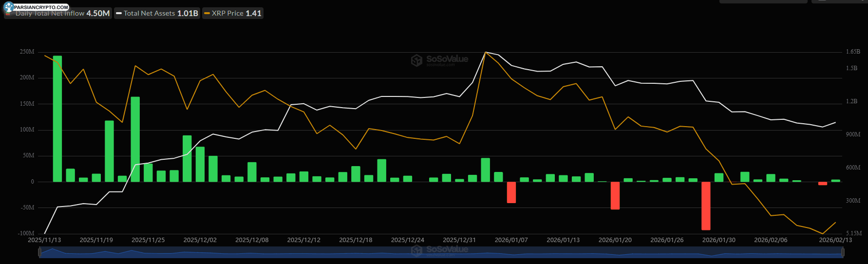Click the 250M left axis value
The width and height of the screenshot is (868, 264).
[27, 52]
